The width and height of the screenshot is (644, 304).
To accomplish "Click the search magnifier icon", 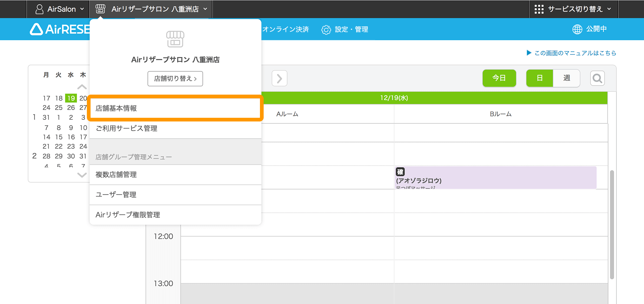I will (x=597, y=79).
